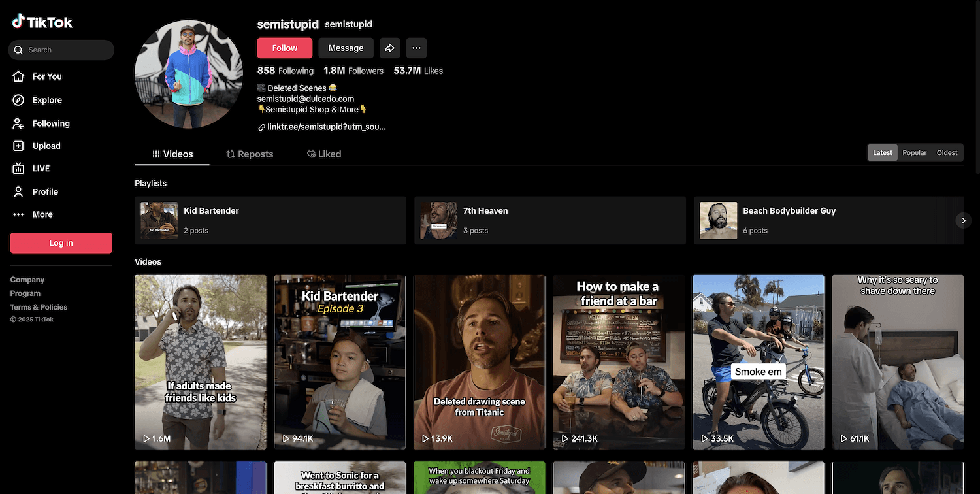This screenshot has width=980, height=494.
Task: Open the For You home icon
Action: click(x=19, y=76)
